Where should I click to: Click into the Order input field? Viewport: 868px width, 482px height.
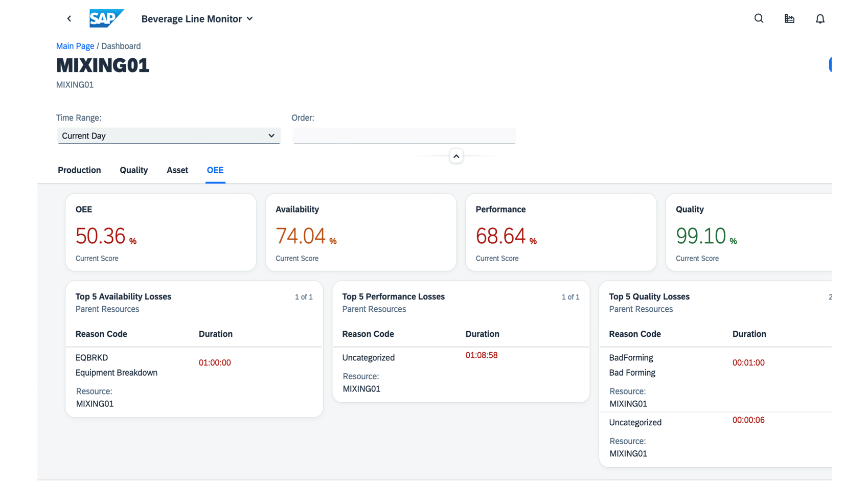pos(404,135)
